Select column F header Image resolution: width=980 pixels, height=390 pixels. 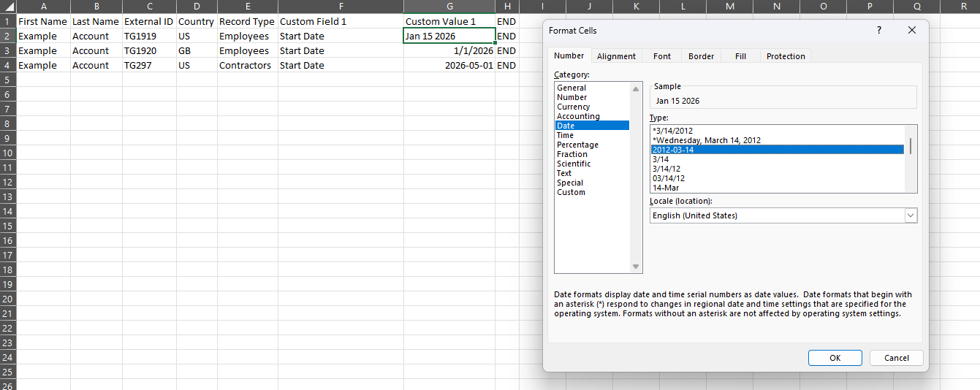coord(341,7)
